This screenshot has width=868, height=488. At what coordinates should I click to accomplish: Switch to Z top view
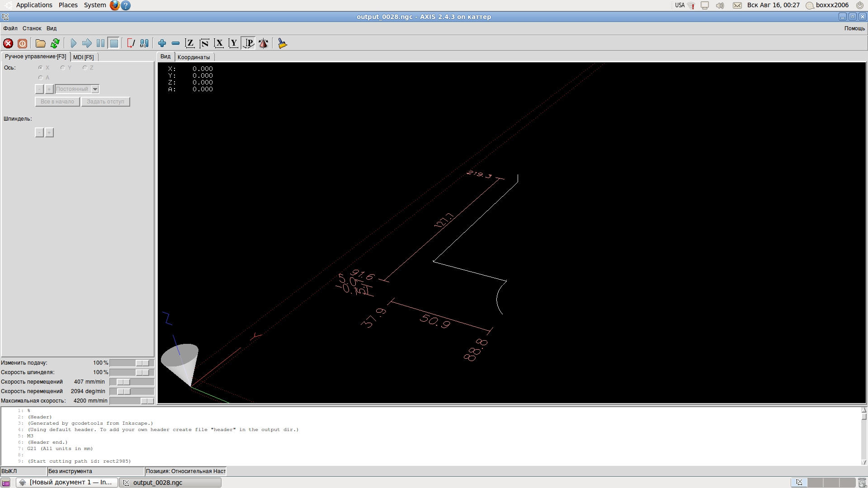click(x=190, y=43)
